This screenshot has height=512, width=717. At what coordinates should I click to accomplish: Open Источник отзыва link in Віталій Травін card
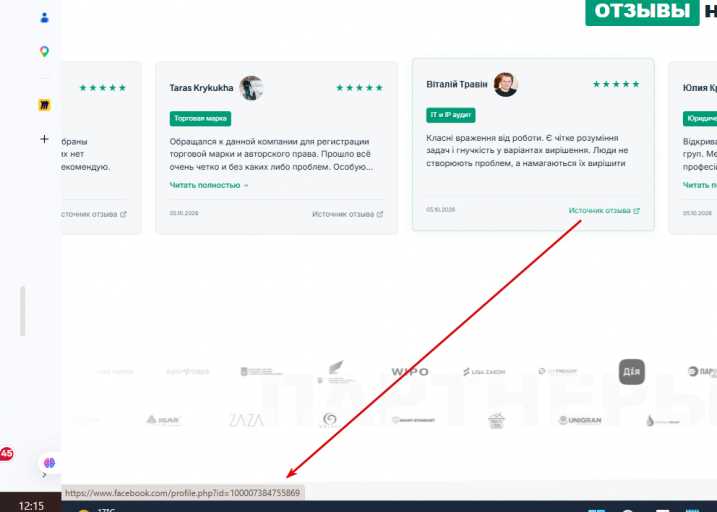point(604,210)
